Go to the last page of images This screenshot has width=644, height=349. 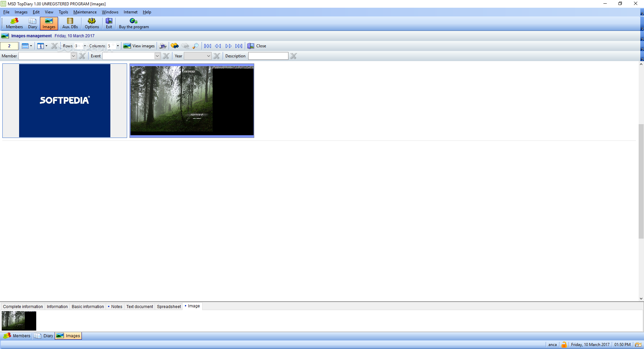pyautogui.click(x=239, y=46)
